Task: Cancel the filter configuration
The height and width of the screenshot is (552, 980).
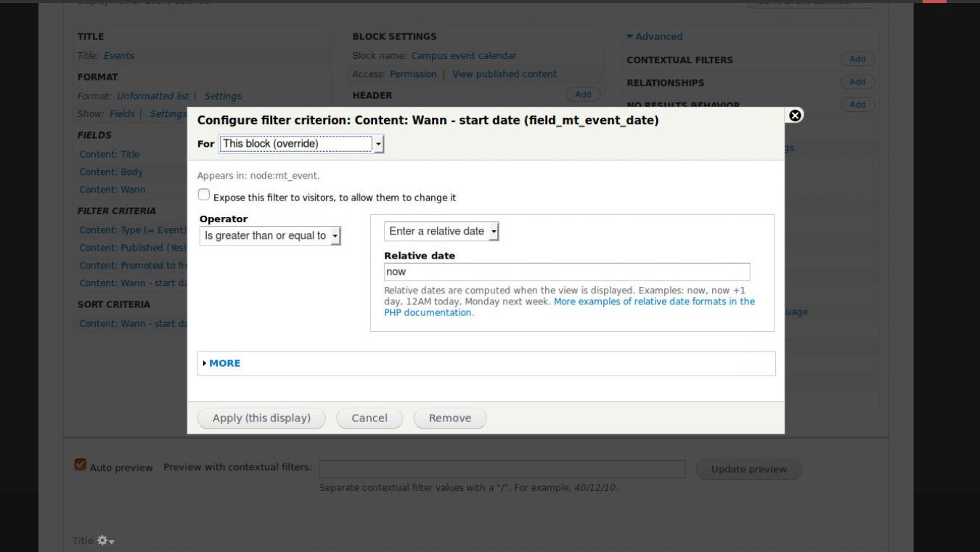Action: [369, 418]
